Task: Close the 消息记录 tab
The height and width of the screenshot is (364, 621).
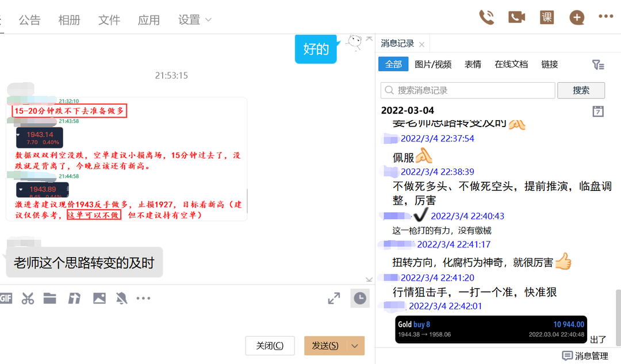Action: pos(422,44)
